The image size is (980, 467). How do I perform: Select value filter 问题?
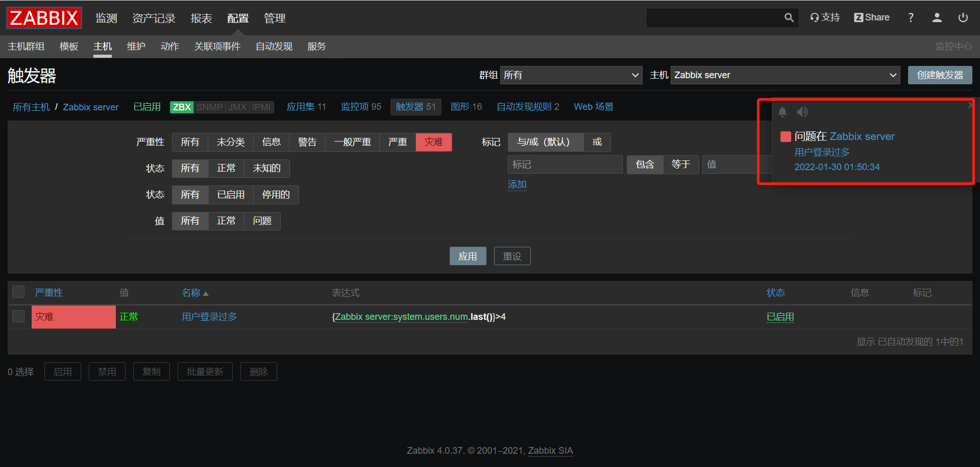[x=262, y=221]
